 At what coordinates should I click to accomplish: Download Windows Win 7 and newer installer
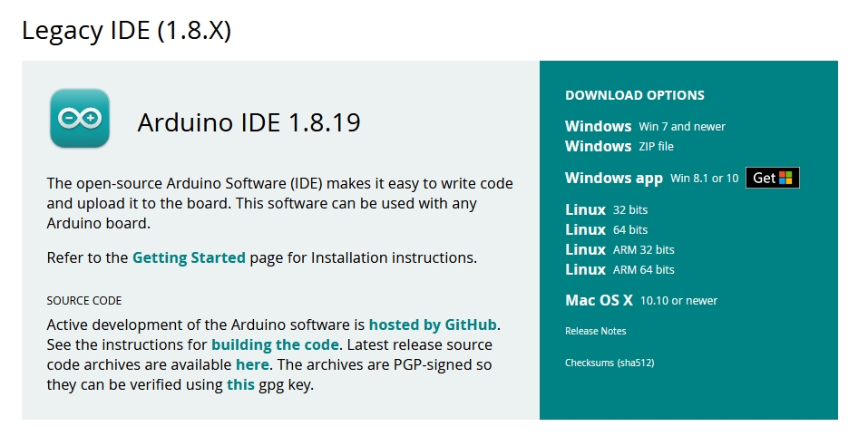coord(645,126)
